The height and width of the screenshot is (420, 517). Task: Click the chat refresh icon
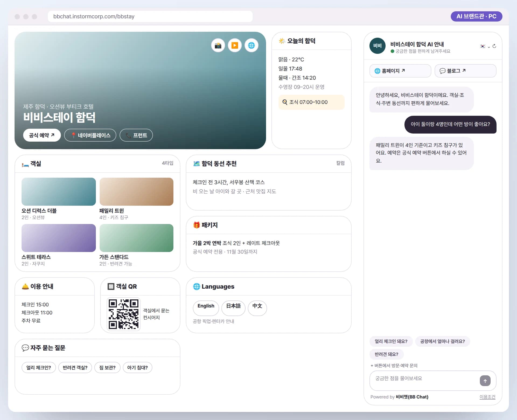point(494,46)
